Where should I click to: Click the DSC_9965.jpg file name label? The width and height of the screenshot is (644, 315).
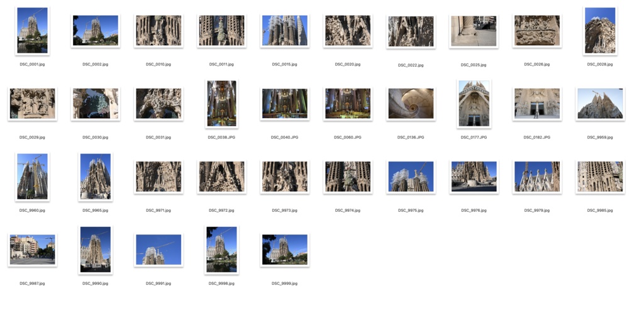96,211
